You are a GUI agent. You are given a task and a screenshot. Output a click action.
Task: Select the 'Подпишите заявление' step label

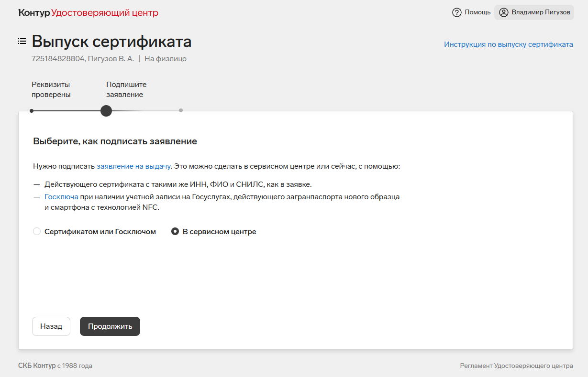tap(126, 89)
